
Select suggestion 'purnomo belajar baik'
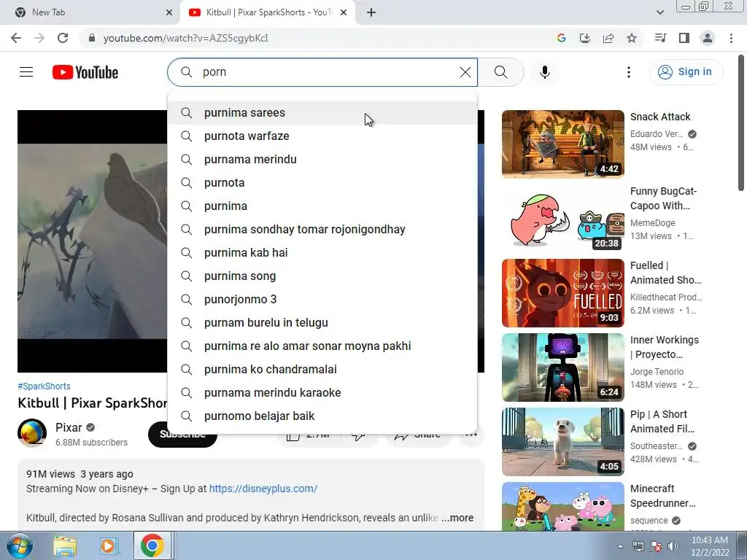[x=322, y=416]
